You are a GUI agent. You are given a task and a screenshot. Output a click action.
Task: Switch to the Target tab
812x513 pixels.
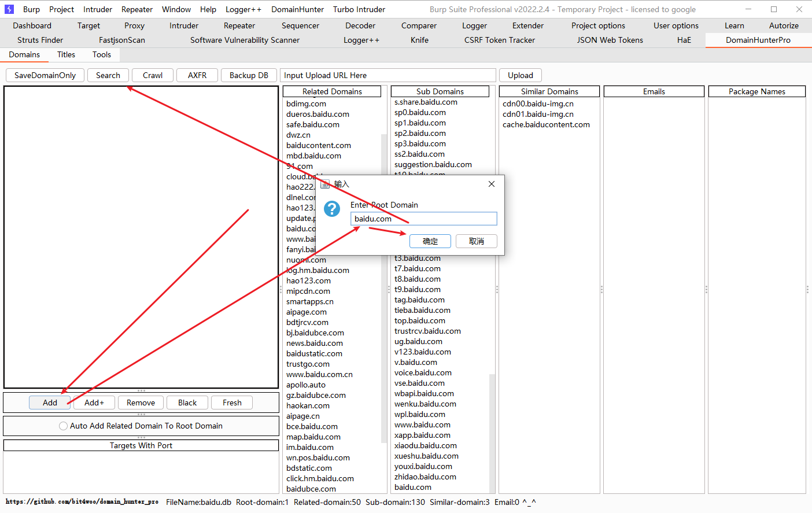[x=88, y=25]
